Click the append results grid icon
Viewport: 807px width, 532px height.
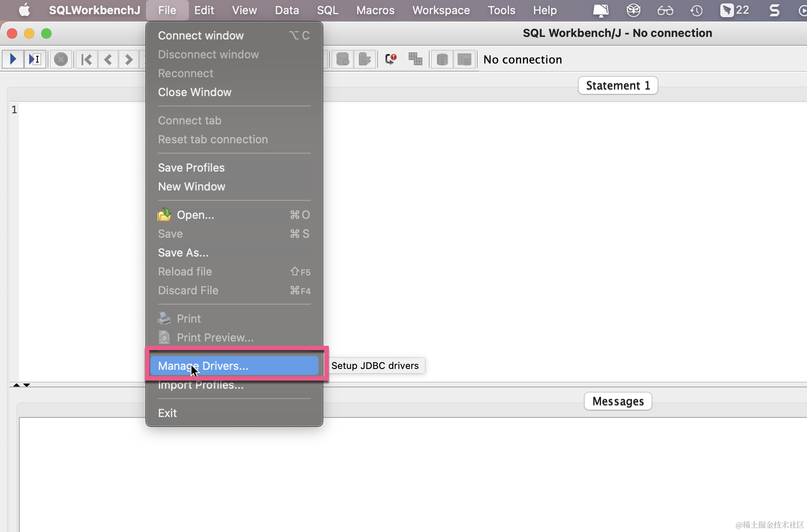(416, 59)
